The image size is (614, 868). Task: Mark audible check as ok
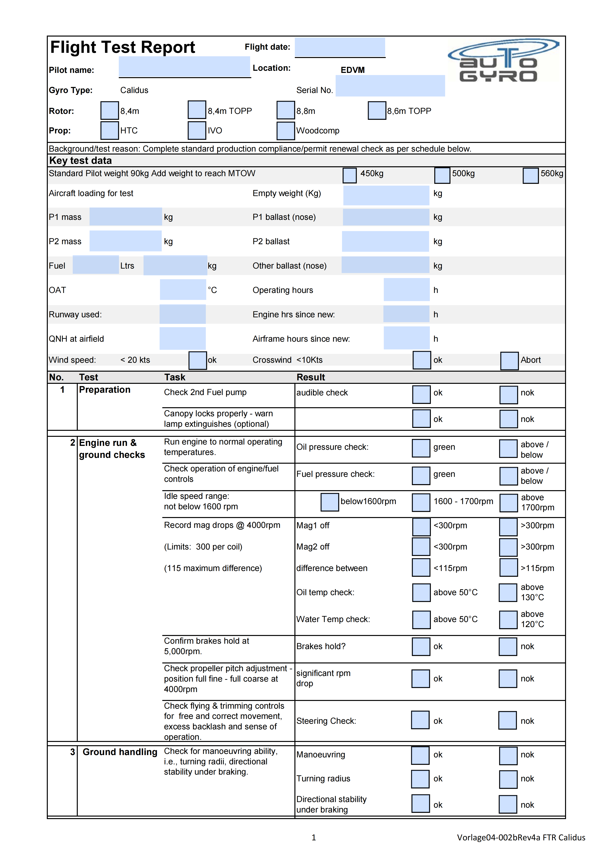coord(422,394)
